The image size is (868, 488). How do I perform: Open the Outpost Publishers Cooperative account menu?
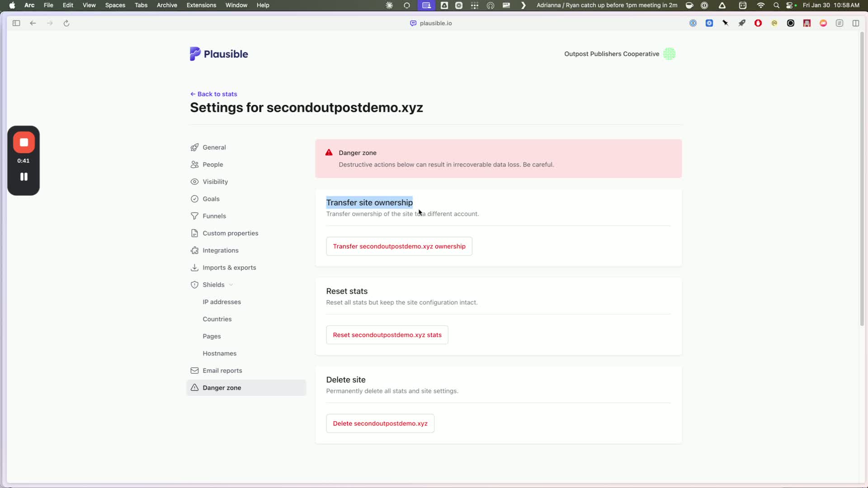point(619,54)
